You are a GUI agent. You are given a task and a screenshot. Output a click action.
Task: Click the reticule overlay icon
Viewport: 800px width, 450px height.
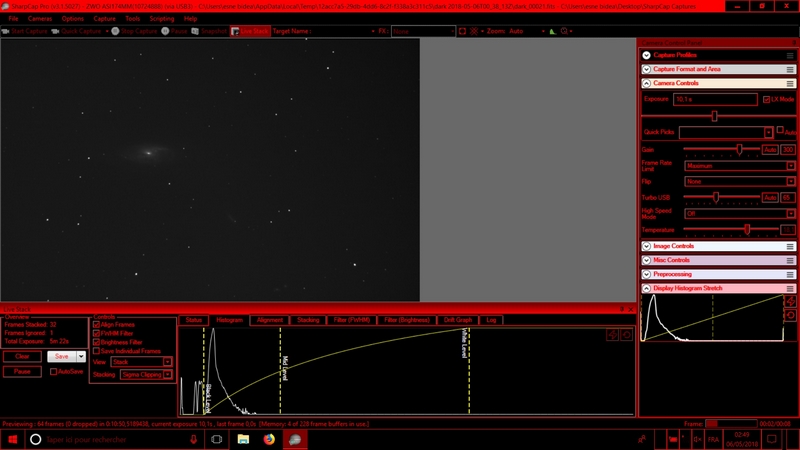pyautogui.click(x=474, y=31)
